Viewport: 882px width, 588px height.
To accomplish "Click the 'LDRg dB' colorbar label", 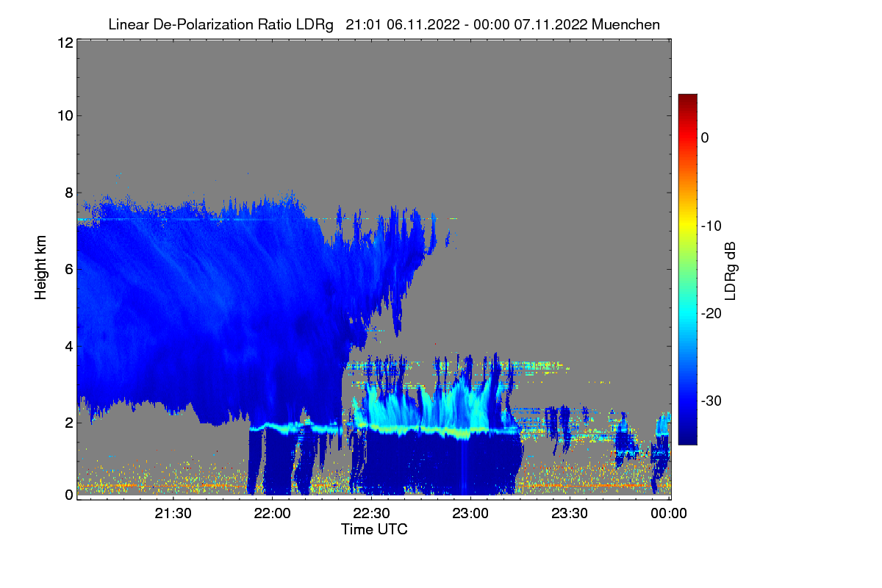I will [730, 270].
